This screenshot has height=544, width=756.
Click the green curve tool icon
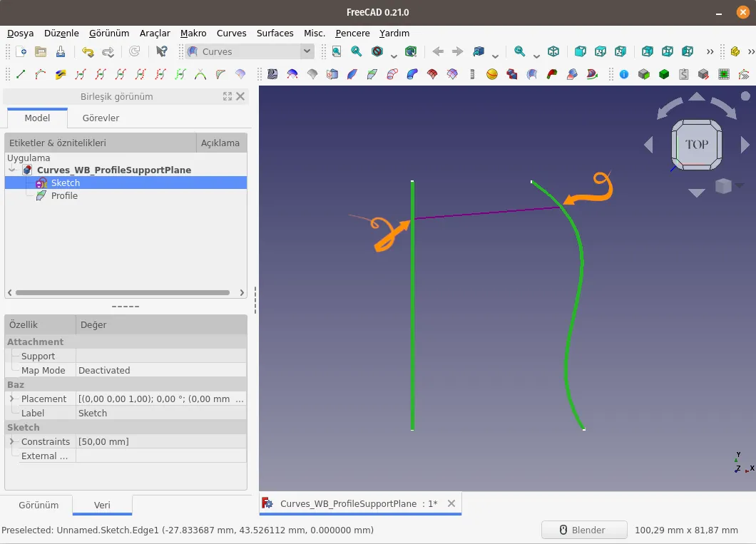coord(180,74)
